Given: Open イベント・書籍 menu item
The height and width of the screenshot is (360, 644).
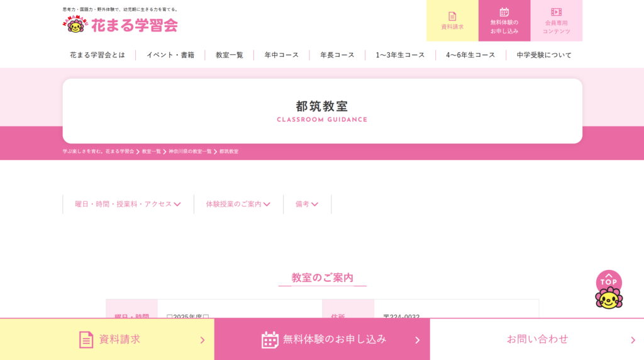Looking at the screenshot, I should coord(170,55).
